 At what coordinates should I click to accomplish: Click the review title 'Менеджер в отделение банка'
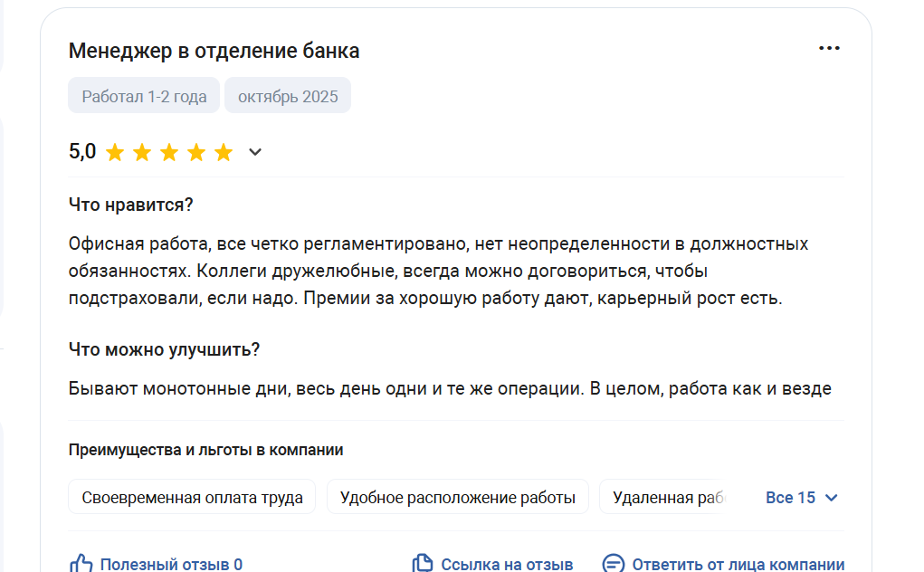214,52
